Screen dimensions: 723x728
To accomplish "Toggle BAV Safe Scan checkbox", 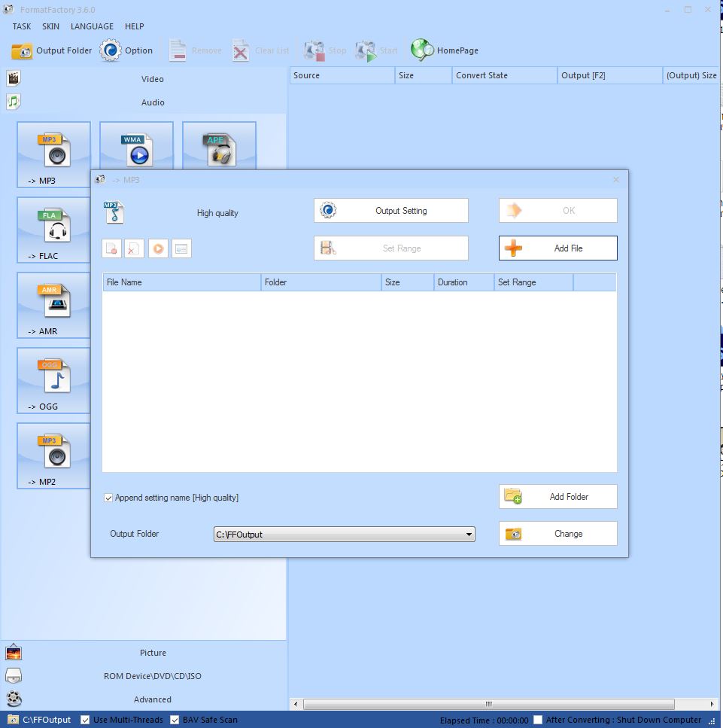I will pos(175,720).
